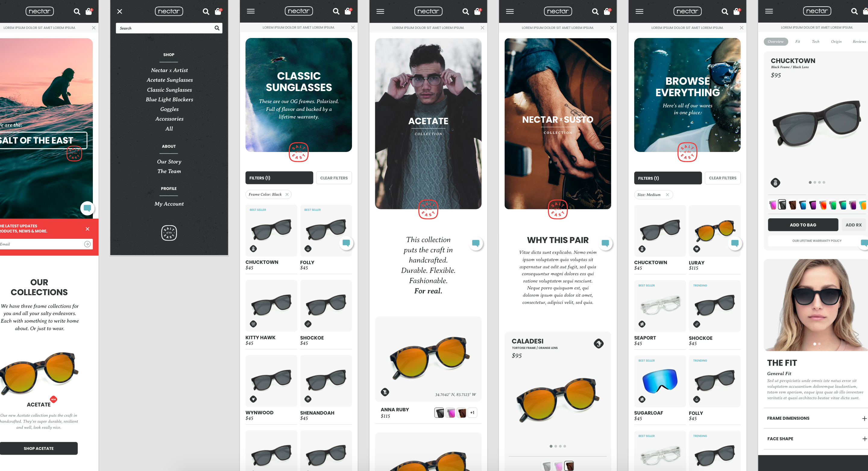Viewport: 868px width, 471px height.
Task: Click the Salt of the East badge in the menu
Action: click(x=169, y=232)
